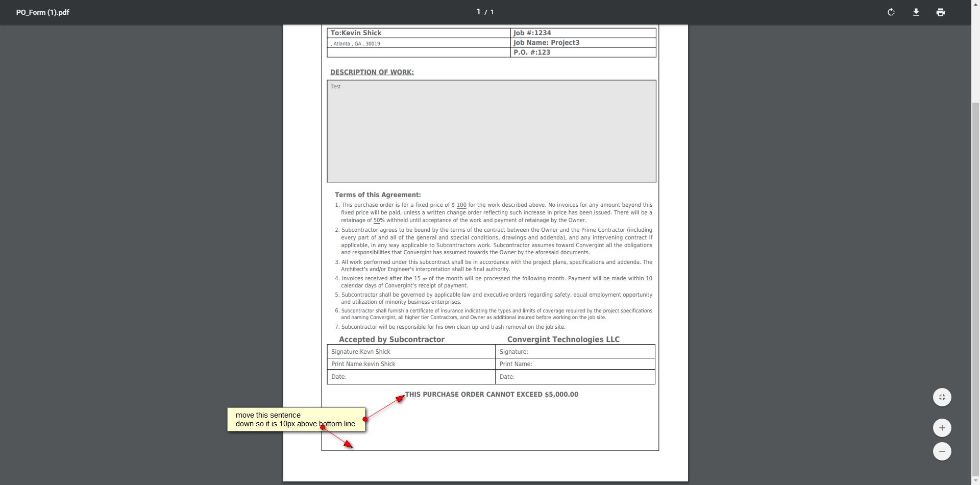The height and width of the screenshot is (485, 980).
Task: Click the fixed price value 100
Action: (461, 205)
